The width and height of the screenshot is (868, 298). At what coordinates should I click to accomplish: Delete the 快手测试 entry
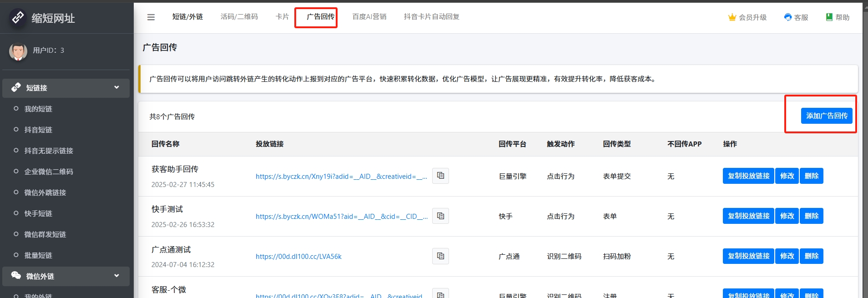click(x=811, y=216)
